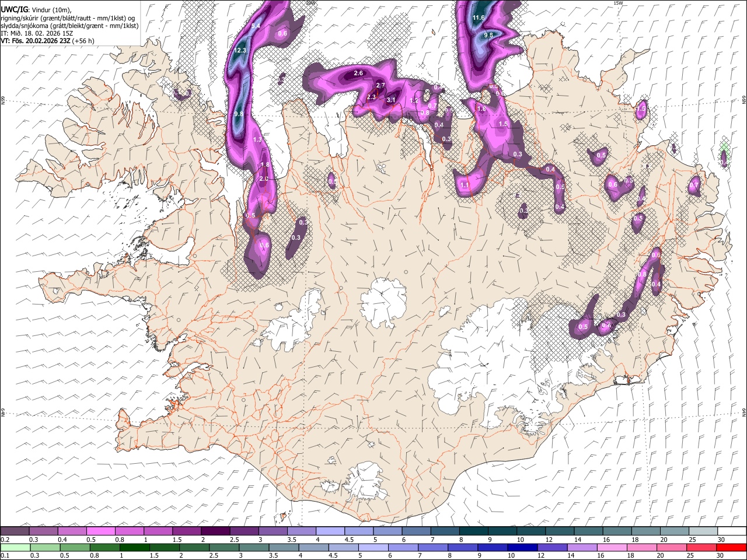Image resolution: width=747 pixels, height=560 pixels.
Task: Select the pale grey swatch between 25 and 30, upper legend
Action: coord(703,531)
